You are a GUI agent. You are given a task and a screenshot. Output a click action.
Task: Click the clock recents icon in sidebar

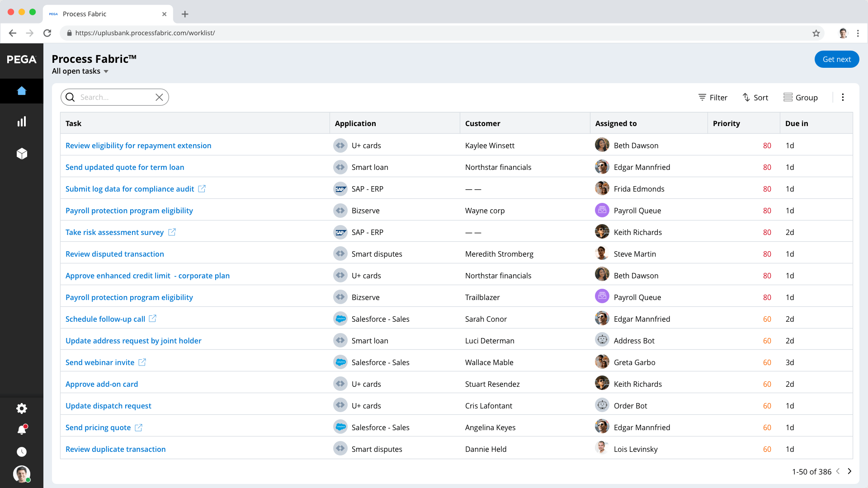(22, 452)
